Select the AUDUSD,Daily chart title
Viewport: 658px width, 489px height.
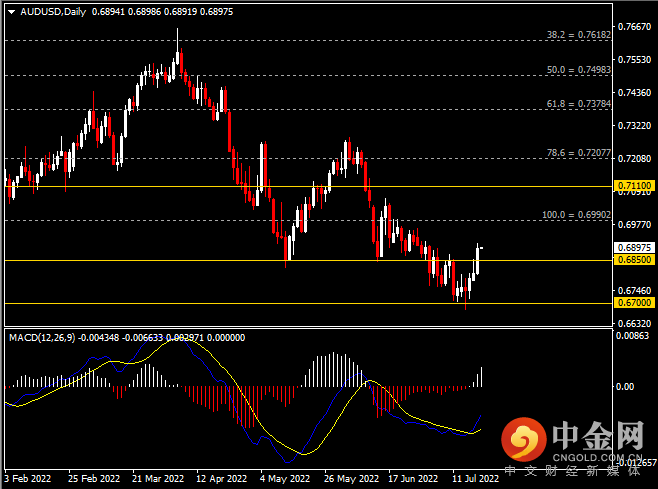tap(53, 12)
